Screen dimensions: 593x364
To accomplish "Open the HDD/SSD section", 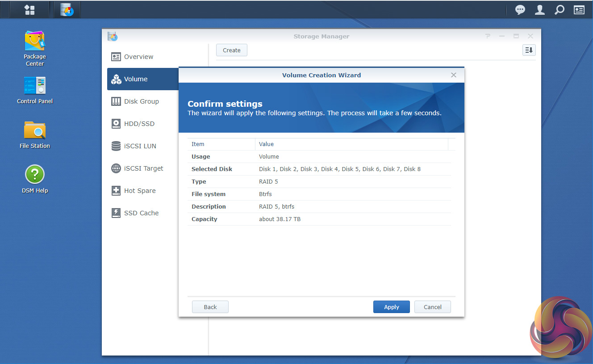I will tap(139, 124).
